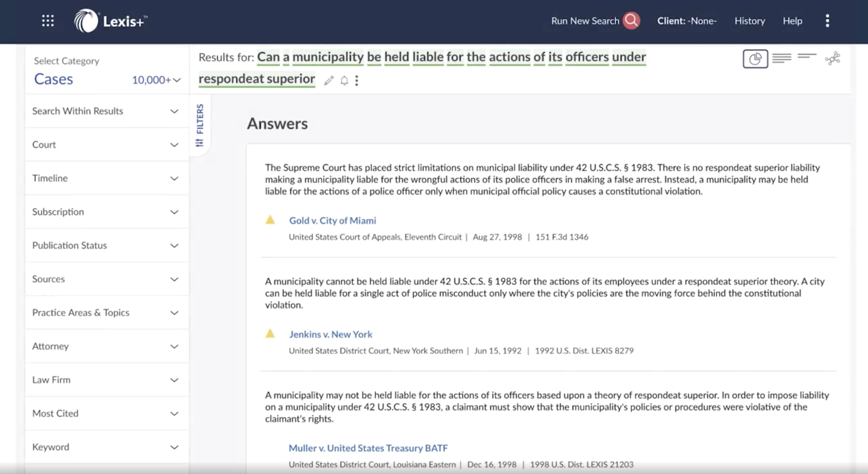
Task: Open the Help menu
Action: point(792,21)
